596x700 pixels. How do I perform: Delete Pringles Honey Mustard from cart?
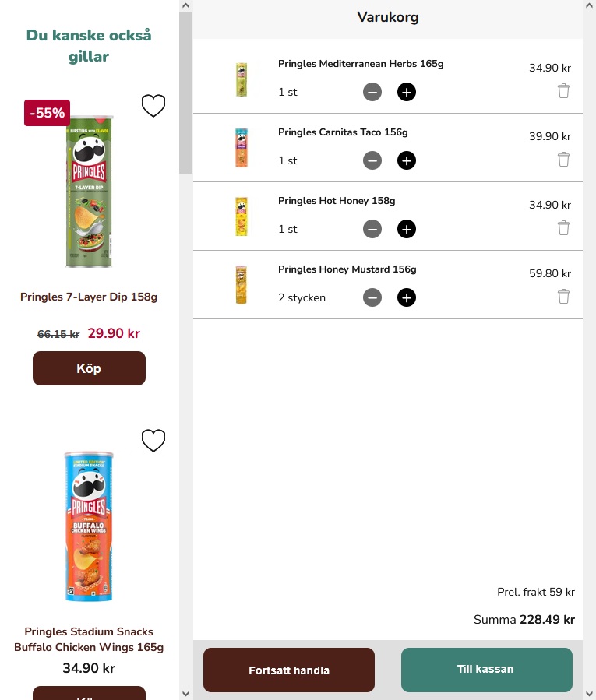click(563, 297)
